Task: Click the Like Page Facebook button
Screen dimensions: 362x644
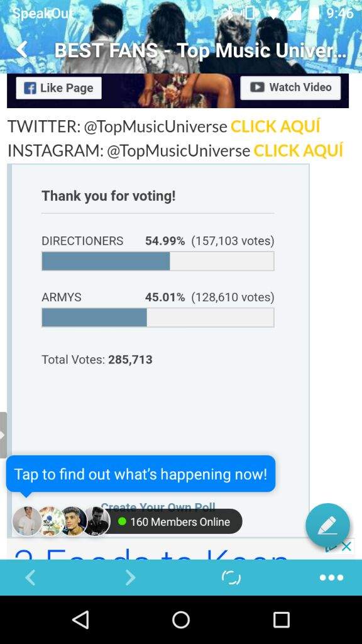Action: tap(58, 88)
